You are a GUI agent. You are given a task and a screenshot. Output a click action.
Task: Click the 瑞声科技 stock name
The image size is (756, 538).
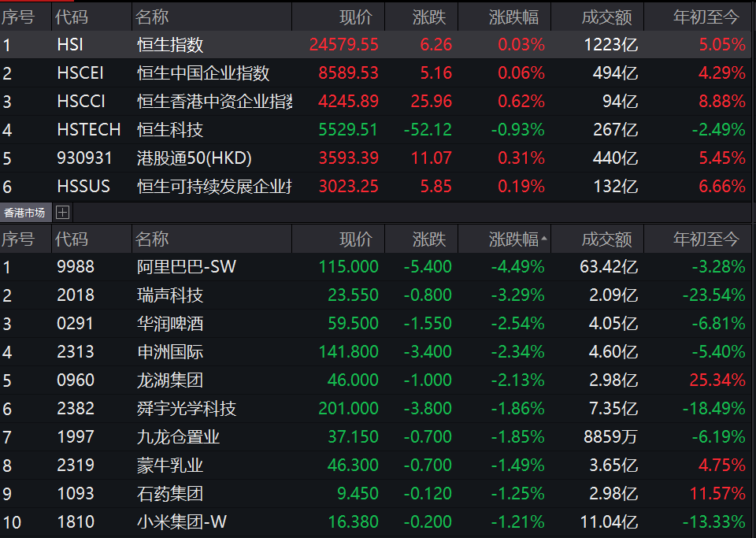tap(170, 295)
